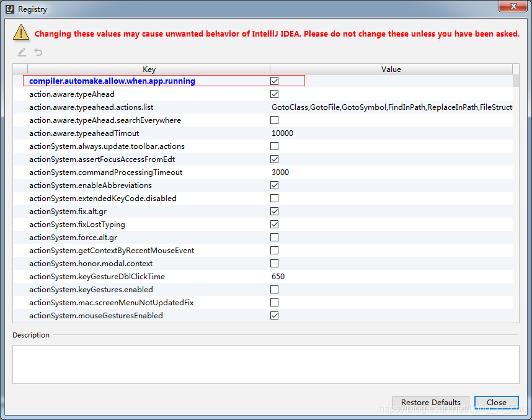Enable actionSystem.honor.modal.context checkbox
Viewport: 532px width, 420px height.
(x=274, y=263)
